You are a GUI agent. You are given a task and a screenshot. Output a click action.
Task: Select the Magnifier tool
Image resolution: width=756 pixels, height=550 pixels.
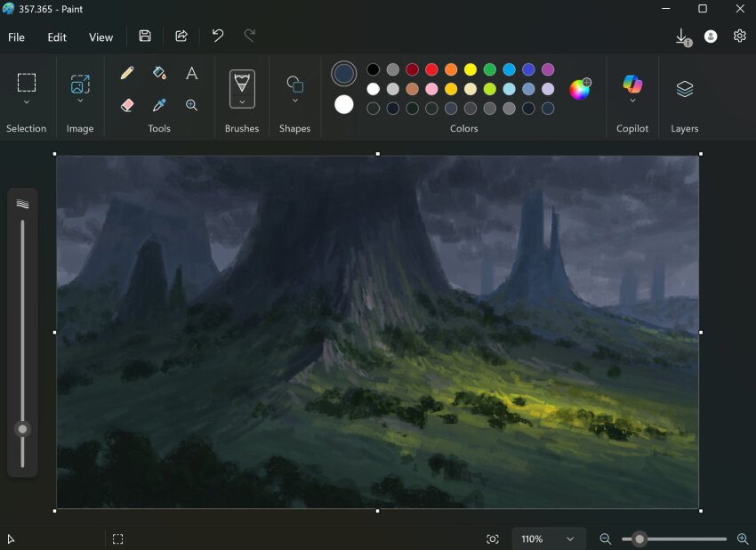coord(191,105)
